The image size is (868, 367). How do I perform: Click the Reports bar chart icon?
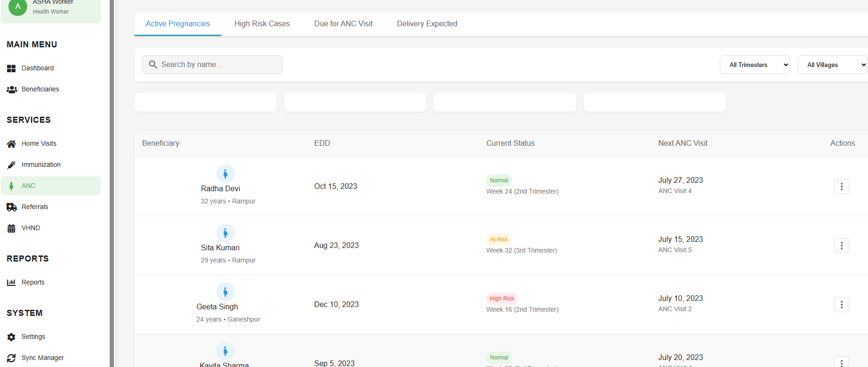click(x=11, y=283)
